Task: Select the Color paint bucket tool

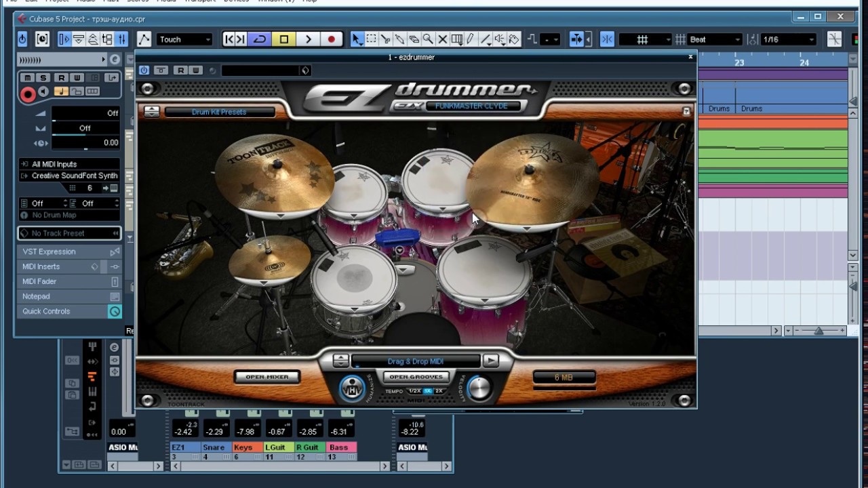Action: [x=514, y=39]
